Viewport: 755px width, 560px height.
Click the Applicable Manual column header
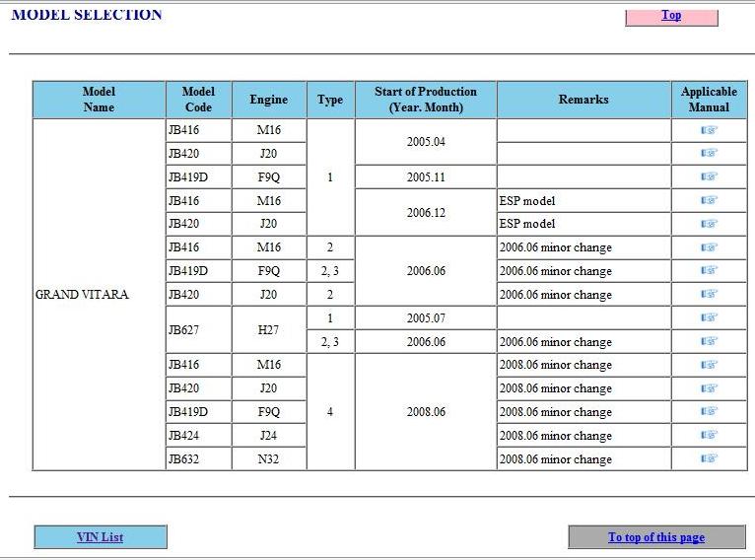709,100
